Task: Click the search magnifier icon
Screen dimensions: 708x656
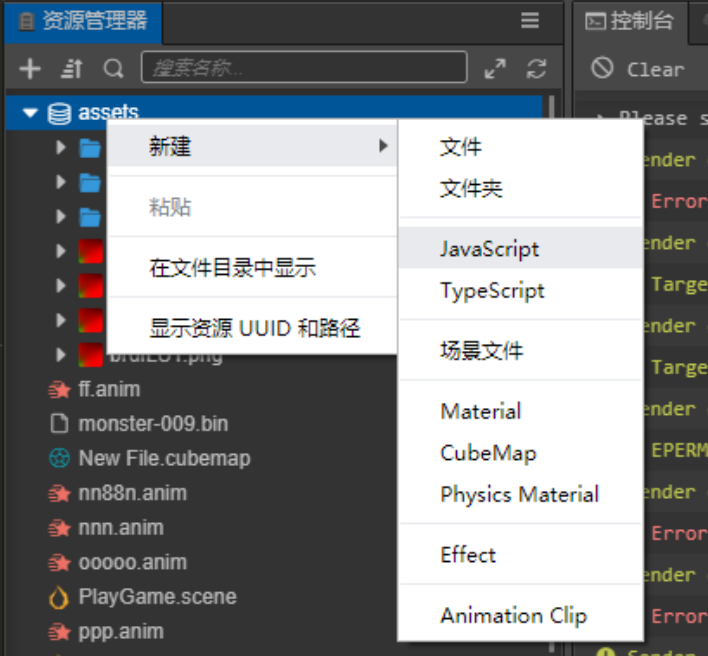Action: (x=114, y=68)
